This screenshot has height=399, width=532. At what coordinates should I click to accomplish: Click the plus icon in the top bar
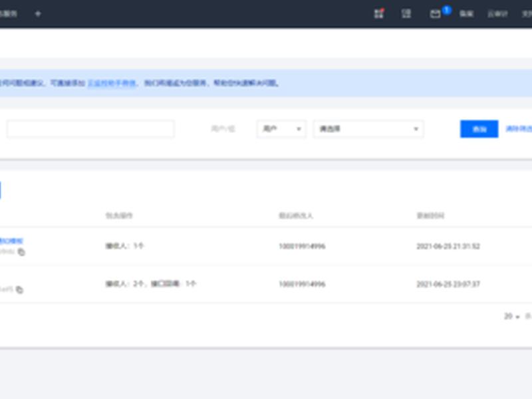pyautogui.click(x=38, y=14)
